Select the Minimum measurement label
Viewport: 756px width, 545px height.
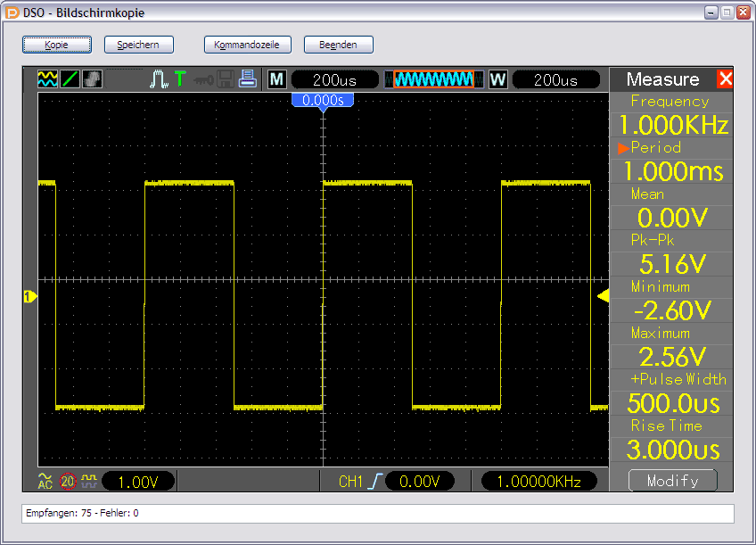[661, 286]
